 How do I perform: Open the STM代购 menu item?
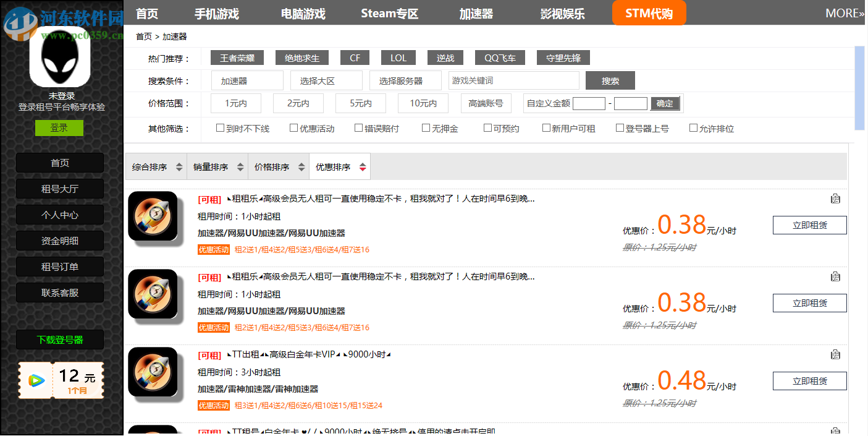649,12
